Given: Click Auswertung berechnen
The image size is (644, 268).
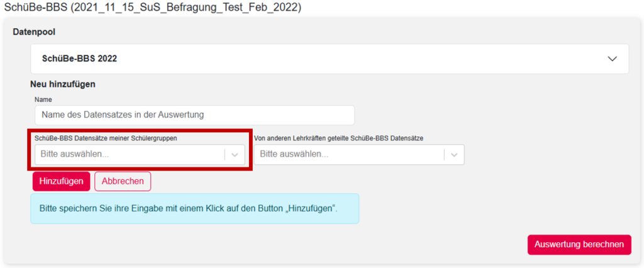Looking at the screenshot, I should click(579, 244).
